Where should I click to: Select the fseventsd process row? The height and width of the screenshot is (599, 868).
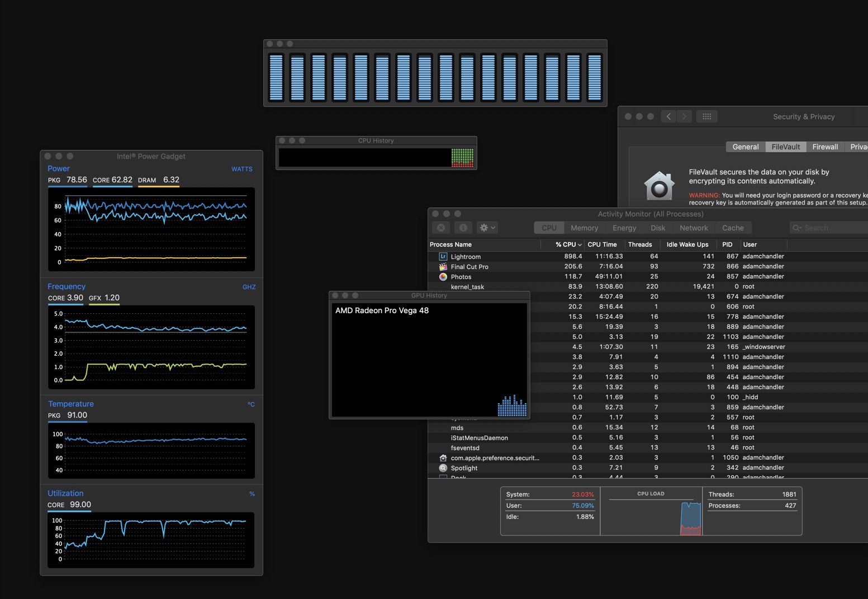coord(648,448)
